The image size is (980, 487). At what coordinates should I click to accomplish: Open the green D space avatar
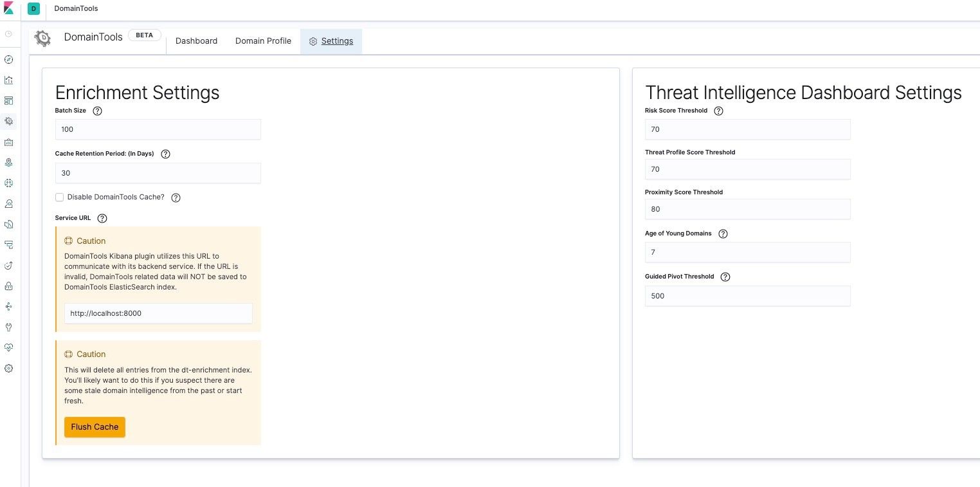[x=33, y=9]
